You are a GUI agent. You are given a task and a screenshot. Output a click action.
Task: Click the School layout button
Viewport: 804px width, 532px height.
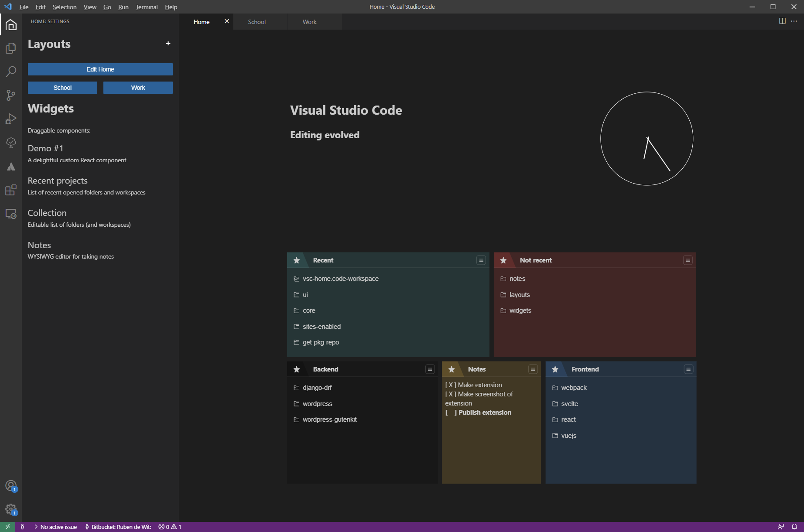[x=62, y=88]
